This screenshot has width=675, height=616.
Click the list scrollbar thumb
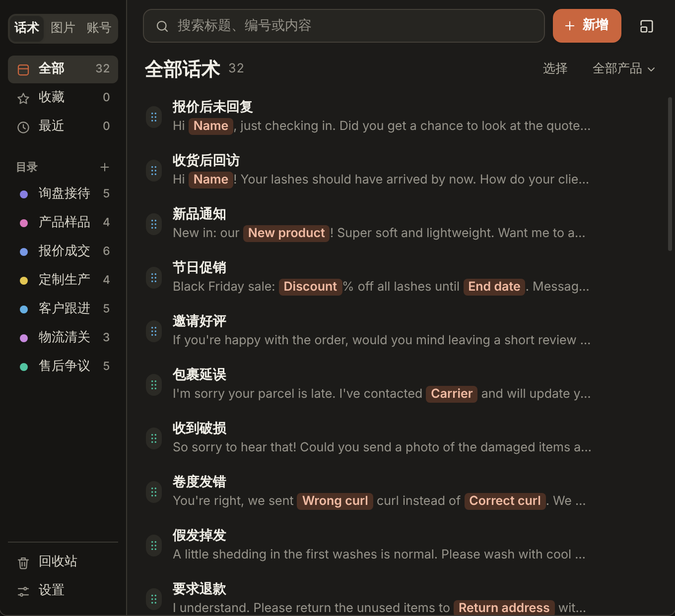click(x=670, y=174)
